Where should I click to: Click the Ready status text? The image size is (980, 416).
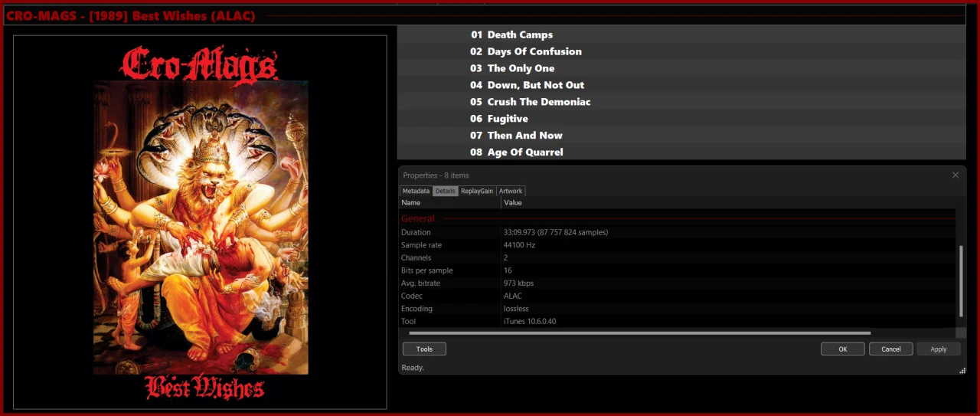pos(413,368)
